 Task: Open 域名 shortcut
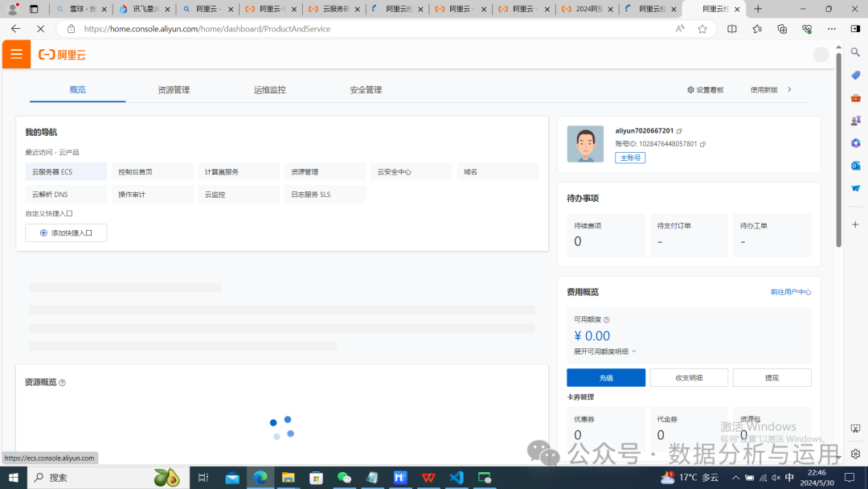click(x=497, y=171)
